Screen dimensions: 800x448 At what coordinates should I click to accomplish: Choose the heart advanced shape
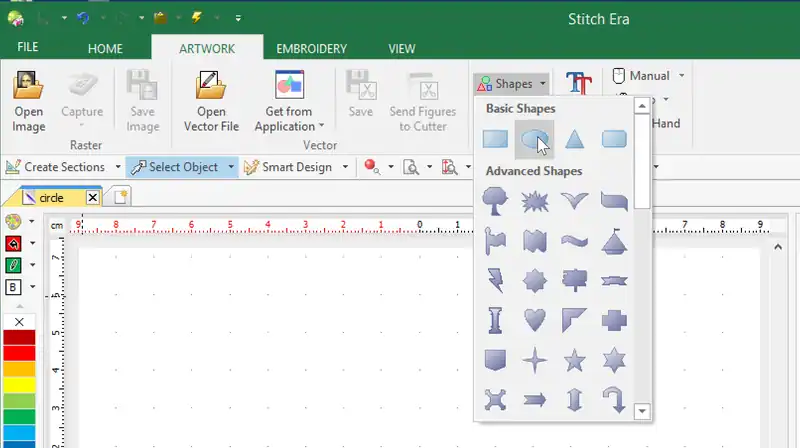pyautogui.click(x=535, y=320)
